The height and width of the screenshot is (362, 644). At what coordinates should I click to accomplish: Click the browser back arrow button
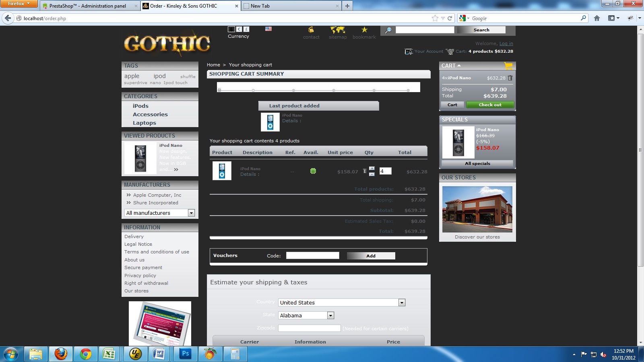[x=8, y=18]
